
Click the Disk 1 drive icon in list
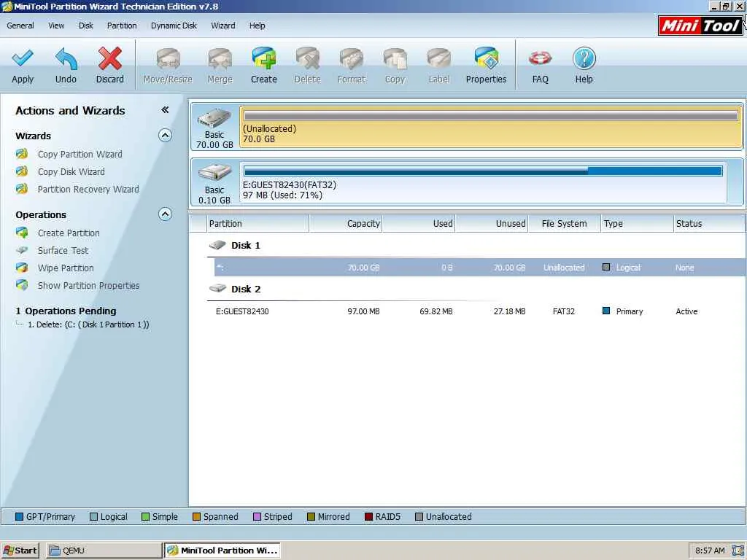tap(217, 245)
